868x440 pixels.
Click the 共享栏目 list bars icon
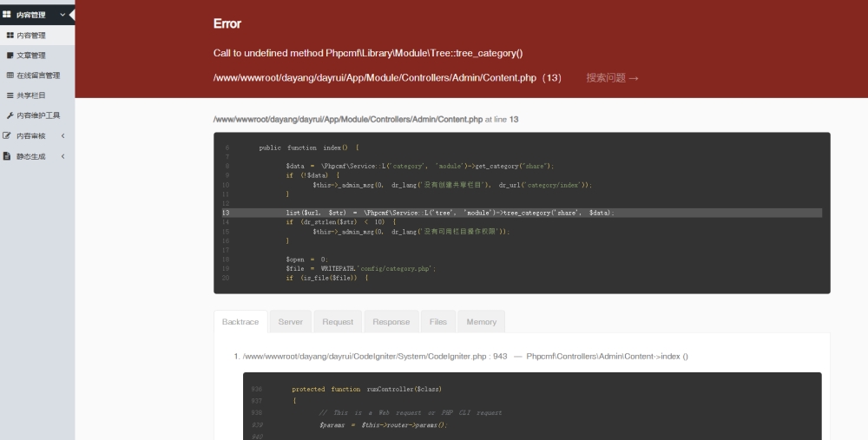pos(10,95)
